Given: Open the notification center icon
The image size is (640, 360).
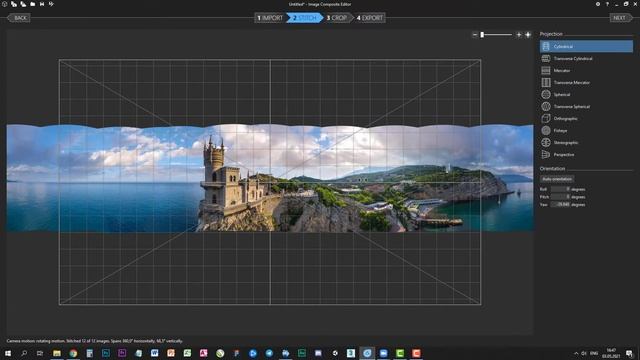Looking at the screenshot, I should coord(629,353).
